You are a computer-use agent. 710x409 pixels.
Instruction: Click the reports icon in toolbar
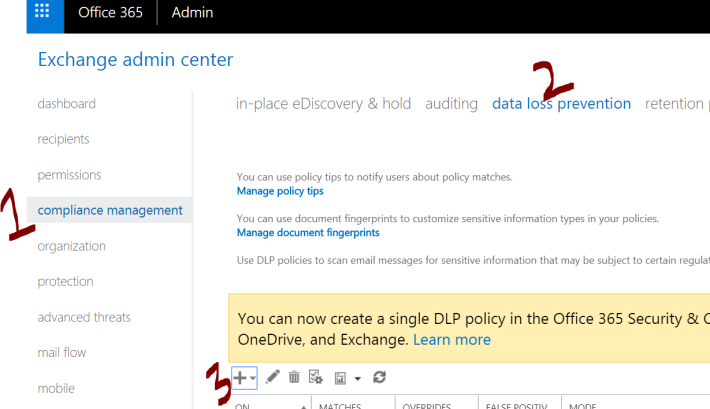pos(340,378)
